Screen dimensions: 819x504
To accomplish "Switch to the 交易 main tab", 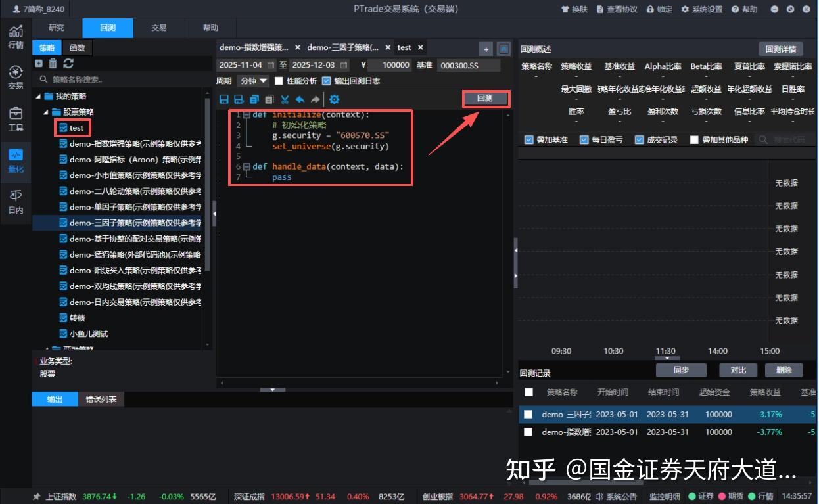I will coord(160,28).
